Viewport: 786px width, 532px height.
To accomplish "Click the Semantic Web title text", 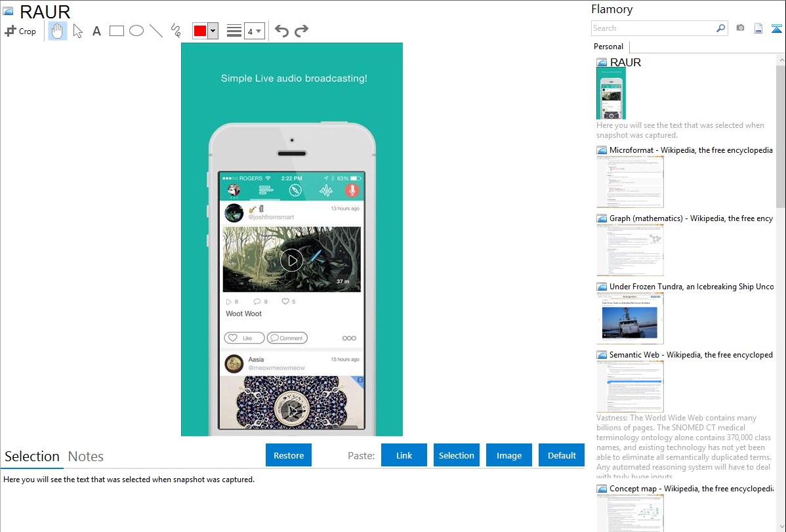I will [691, 354].
